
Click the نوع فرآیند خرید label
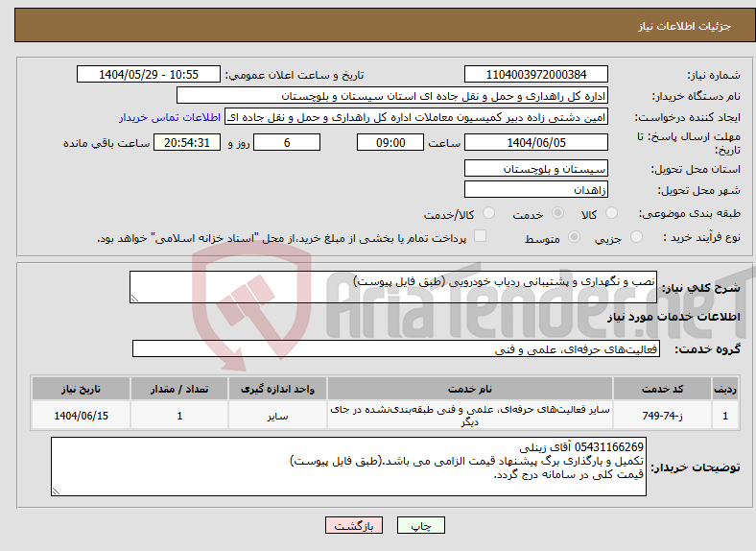701,237
